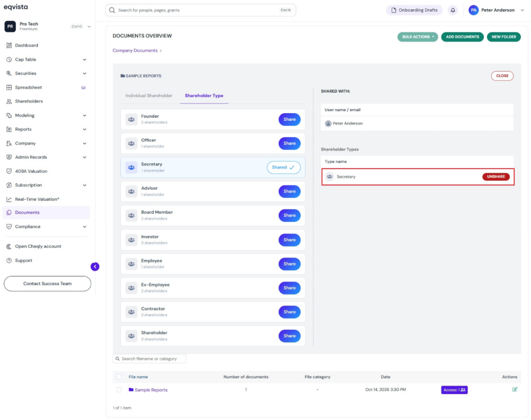The image size is (531, 420).
Task: Open Peter Anderson account dropdown
Action: (523, 10)
